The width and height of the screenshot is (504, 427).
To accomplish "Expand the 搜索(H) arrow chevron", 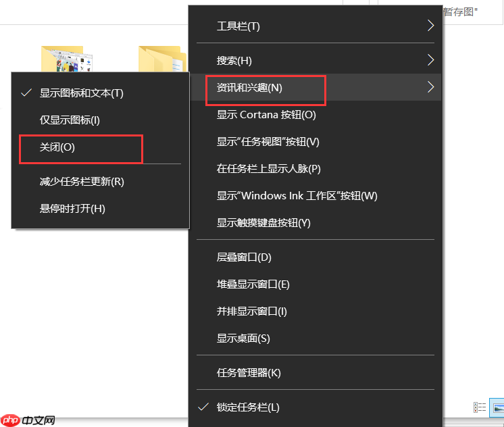I will point(431,60).
